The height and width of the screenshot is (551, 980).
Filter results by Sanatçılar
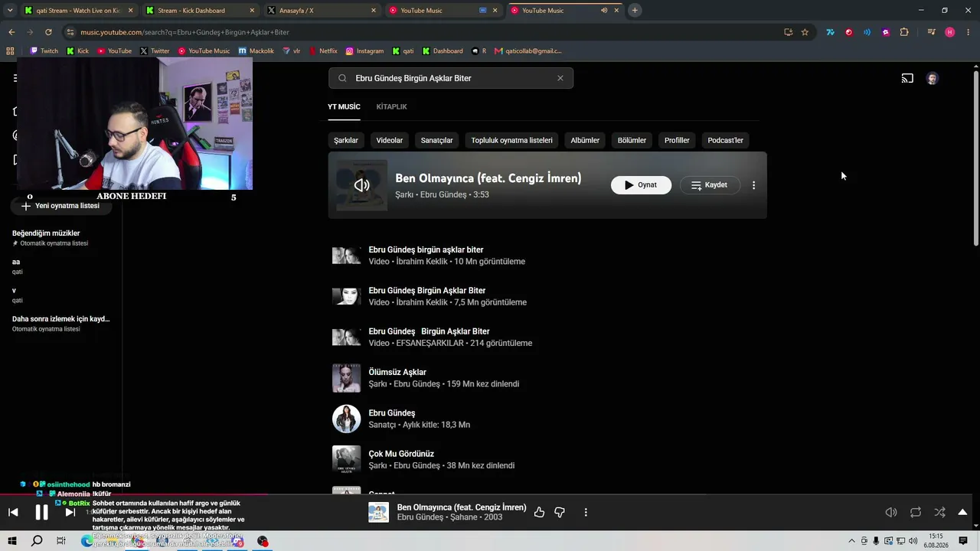point(436,140)
